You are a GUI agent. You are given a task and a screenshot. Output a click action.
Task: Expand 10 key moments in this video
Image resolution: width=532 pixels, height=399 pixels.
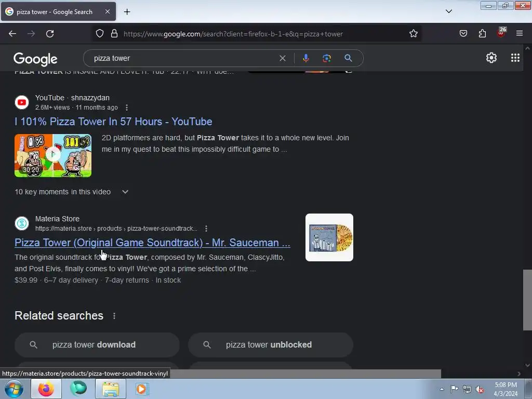(72, 192)
